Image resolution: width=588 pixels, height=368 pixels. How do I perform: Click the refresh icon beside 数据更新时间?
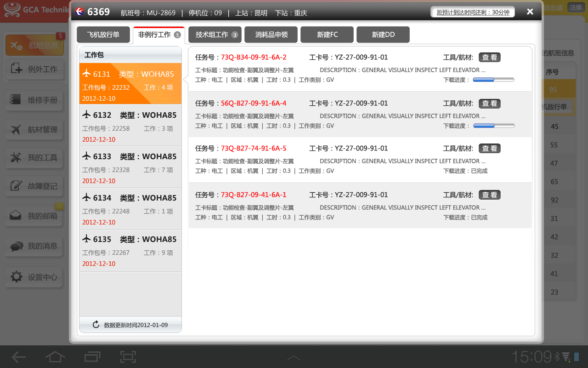pos(96,325)
